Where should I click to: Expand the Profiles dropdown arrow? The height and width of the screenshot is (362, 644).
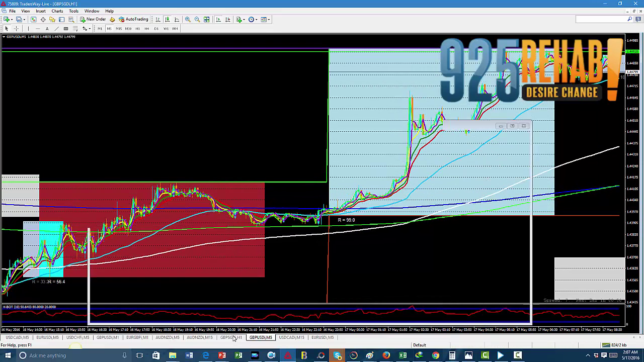24,20
